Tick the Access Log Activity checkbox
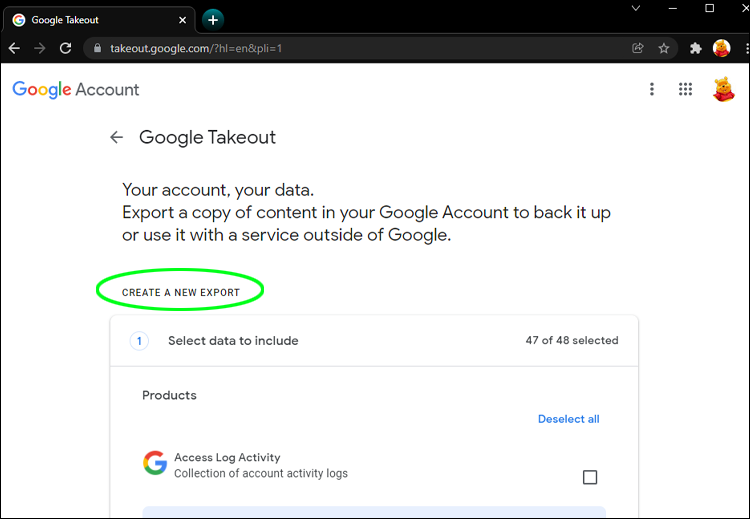Screen dimensions: 750x519 coord(590,477)
